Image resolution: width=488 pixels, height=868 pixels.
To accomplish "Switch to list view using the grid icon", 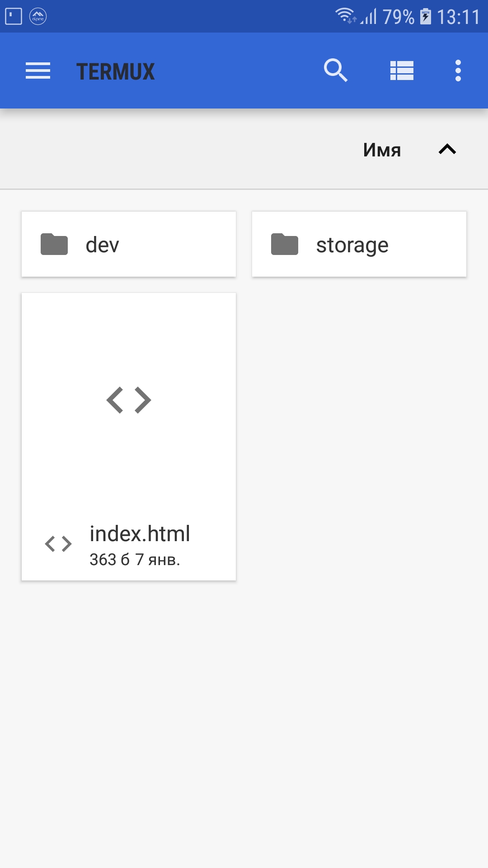I will click(401, 71).
